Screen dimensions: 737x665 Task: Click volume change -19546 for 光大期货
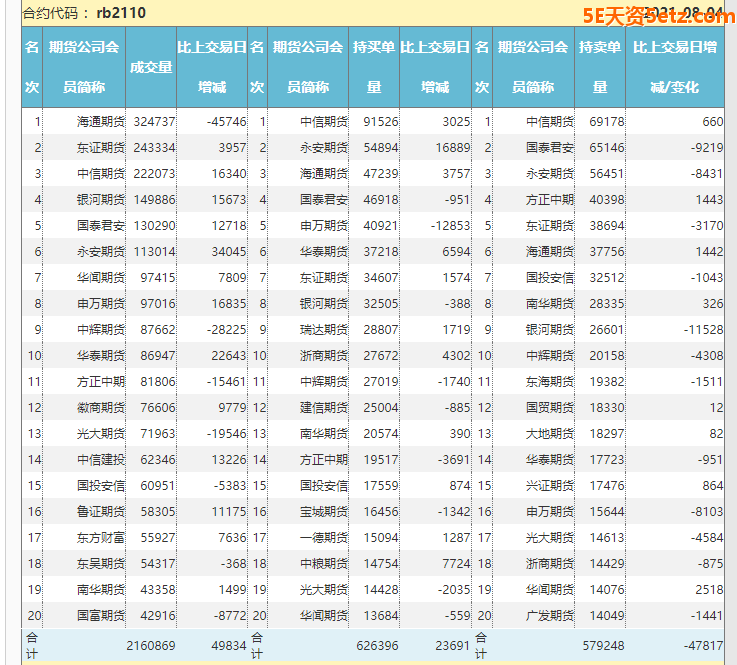coord(227,434)
